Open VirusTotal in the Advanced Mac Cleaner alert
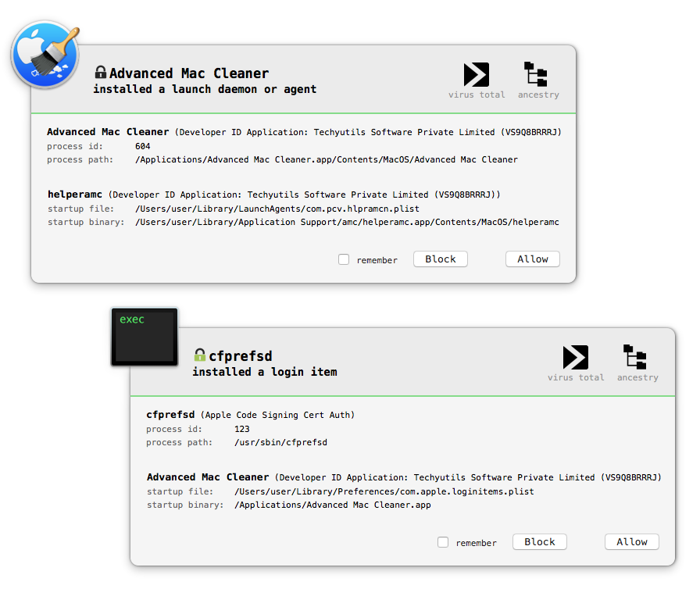This screenshot has height=589, width=700. coord(477,74)
